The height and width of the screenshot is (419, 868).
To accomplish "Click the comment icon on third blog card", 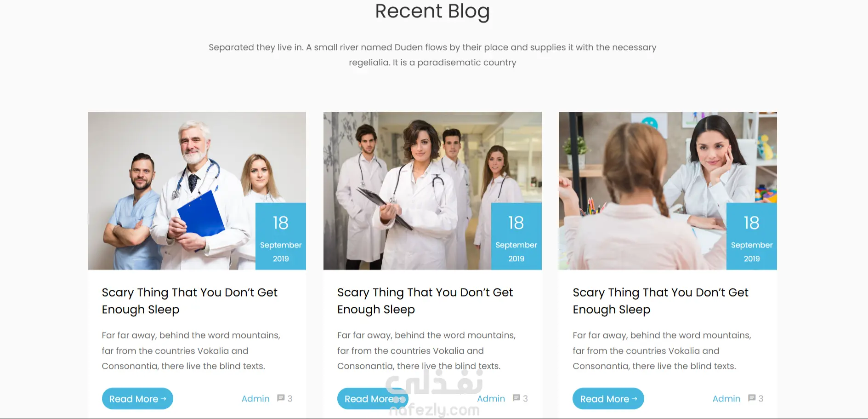I will [752, 398].
